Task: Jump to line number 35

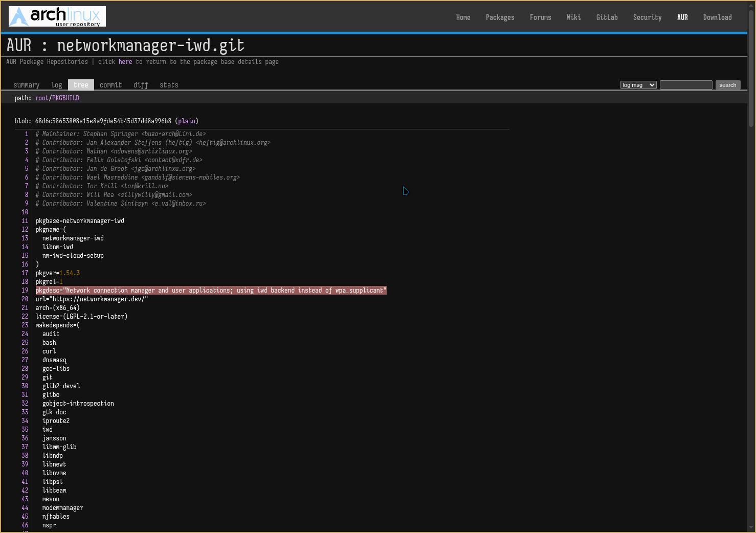Action: [x=25, y=430]
